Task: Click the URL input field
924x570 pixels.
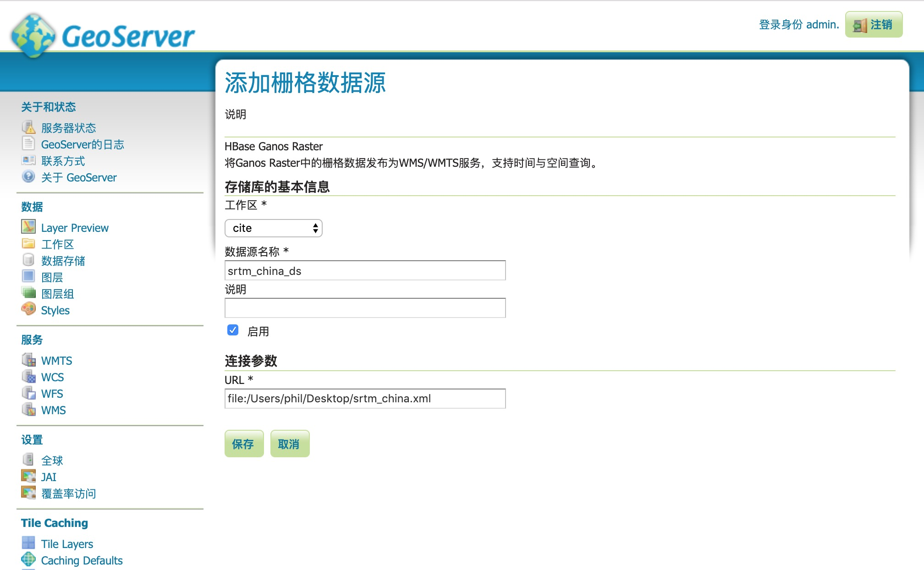Action: [x=366, y=398]
